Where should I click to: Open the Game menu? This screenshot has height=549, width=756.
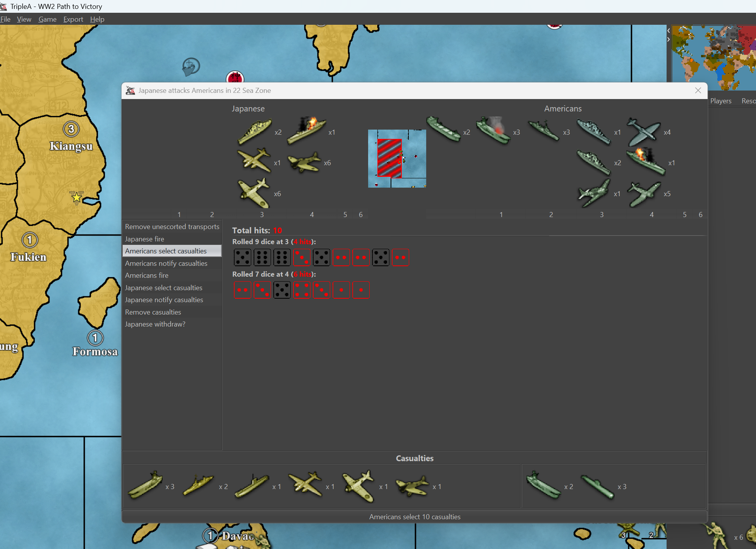(48, 19)
